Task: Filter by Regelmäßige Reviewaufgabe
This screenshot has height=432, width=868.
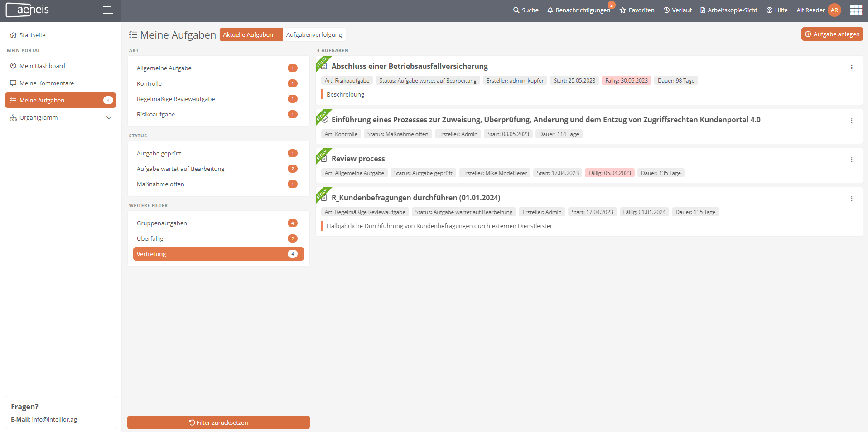Action: [218, 99]
